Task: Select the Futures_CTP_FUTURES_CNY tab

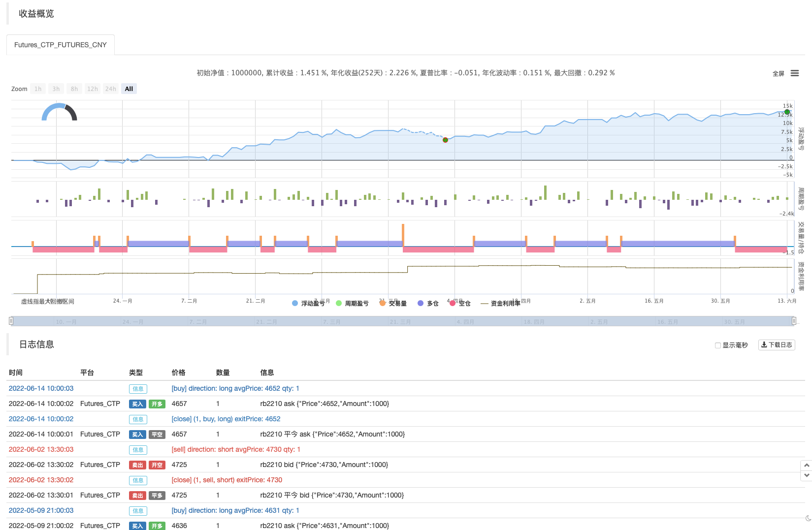Action: (x=61, y=45)
